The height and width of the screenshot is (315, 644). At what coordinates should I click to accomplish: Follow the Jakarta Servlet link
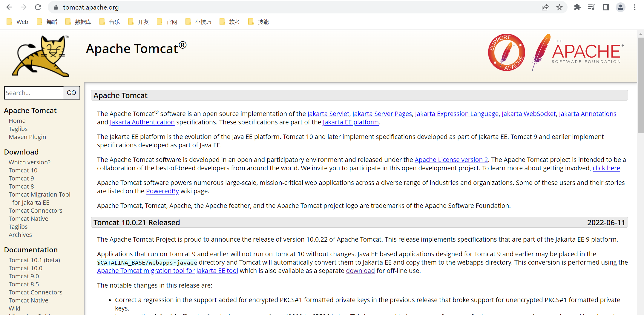click(328, 114)
